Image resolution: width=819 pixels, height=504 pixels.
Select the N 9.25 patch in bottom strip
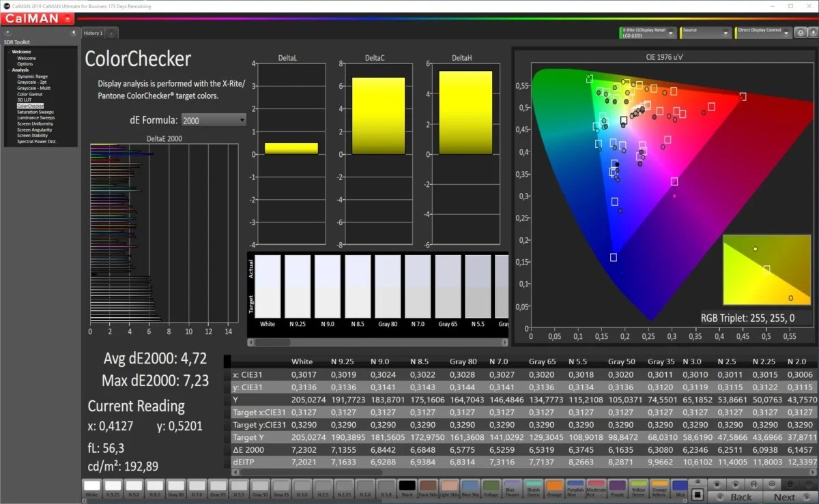click(113, 488)
